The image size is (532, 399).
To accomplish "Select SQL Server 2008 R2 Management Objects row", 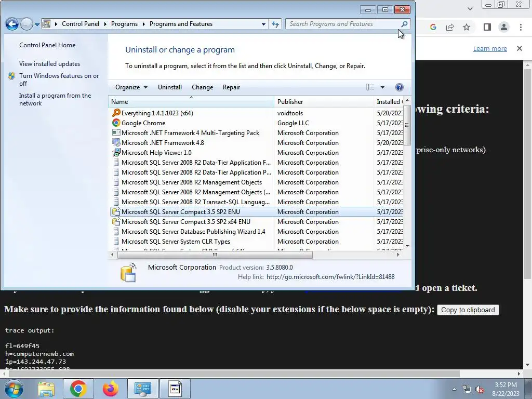I will click(257, 182).
